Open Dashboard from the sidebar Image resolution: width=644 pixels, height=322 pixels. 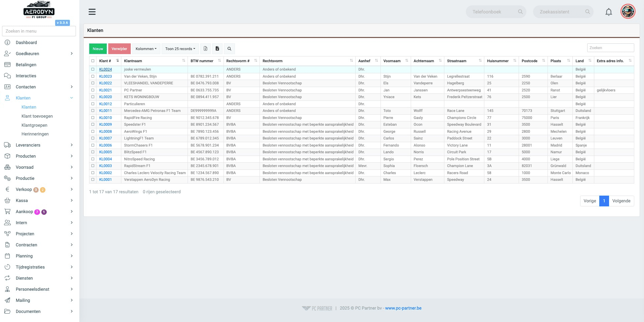click(26, 42)
